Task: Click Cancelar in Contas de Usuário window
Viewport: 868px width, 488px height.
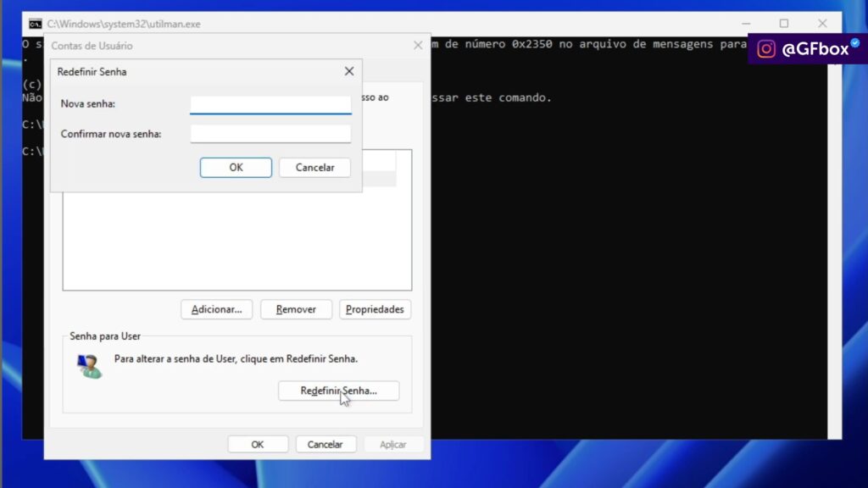Action: [325, 444]
